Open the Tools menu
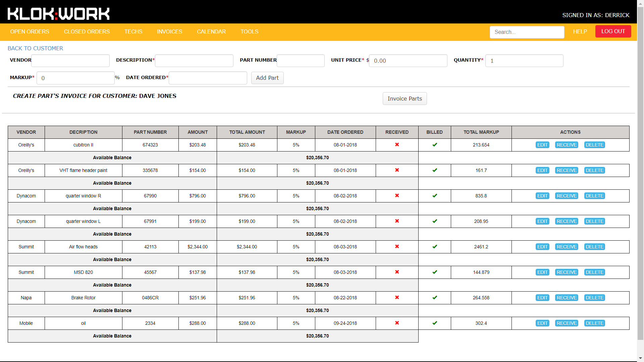Image resolution: width=644 pixels, height=362 pixels. 249,32
